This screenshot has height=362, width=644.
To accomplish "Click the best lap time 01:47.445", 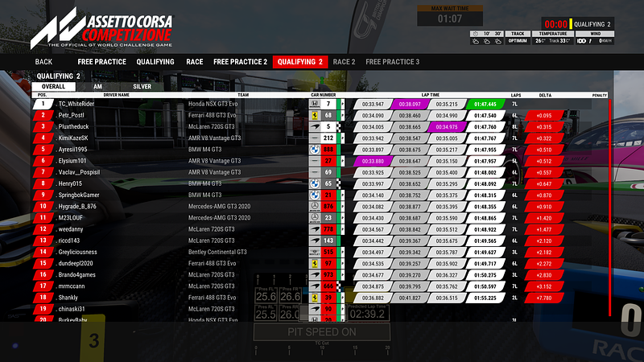I will (x=485, y=105).
